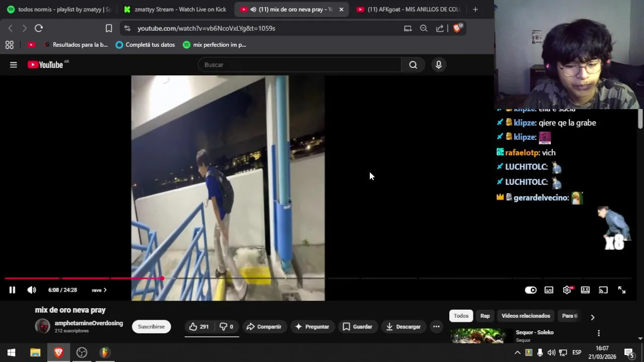
Task: Click the YouTube search magnifier button
Action: pos(413,65)
